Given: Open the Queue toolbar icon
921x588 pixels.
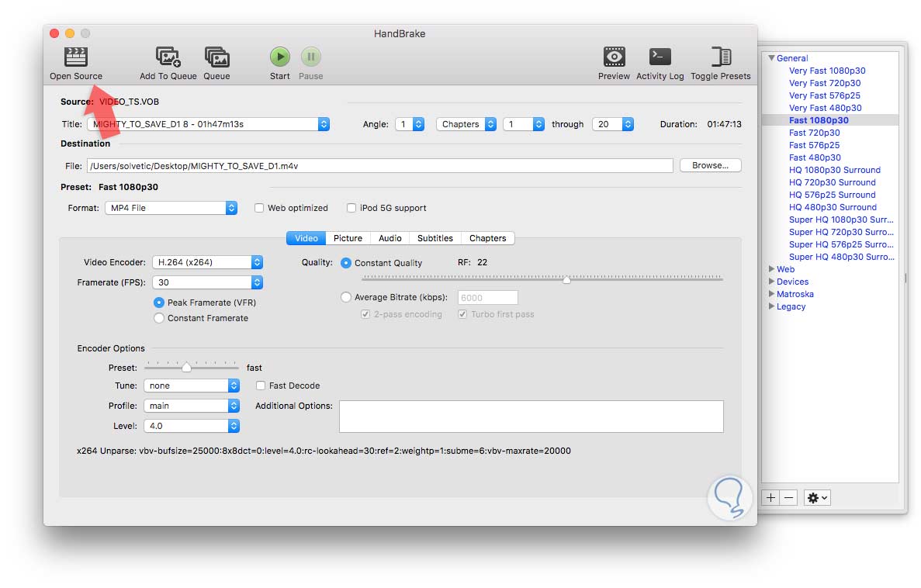Looking at the screenshot, I should pyautogui.click(x=216, y=57).
